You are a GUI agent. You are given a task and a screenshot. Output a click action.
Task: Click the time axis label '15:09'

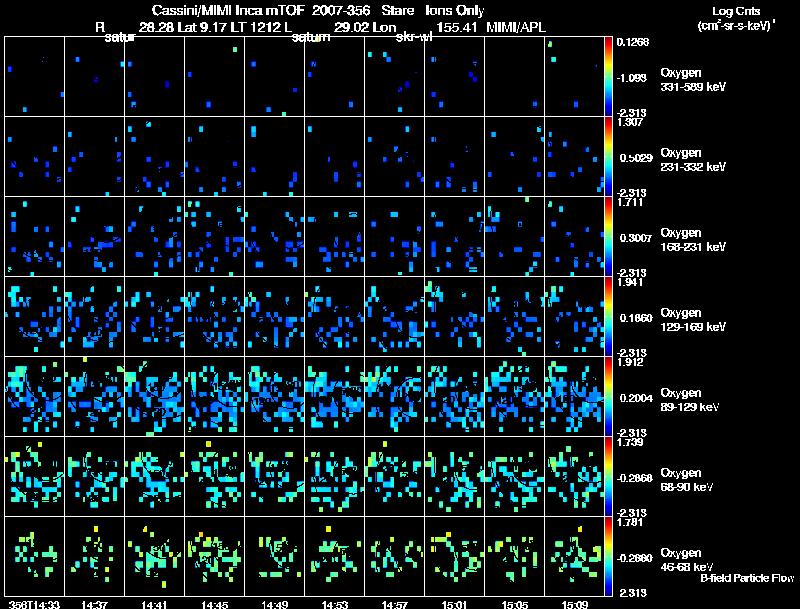pyautogui.click(x=574, y=604)
